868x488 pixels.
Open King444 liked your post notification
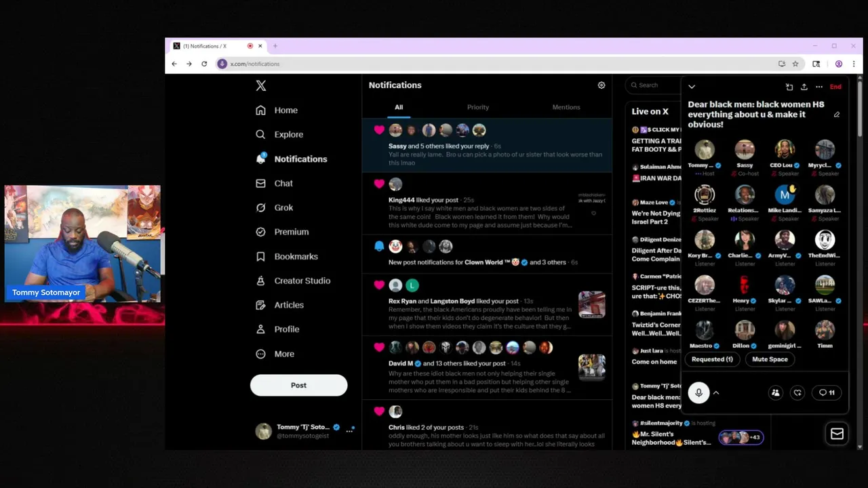pyautogui.click(x=487, y=203)
